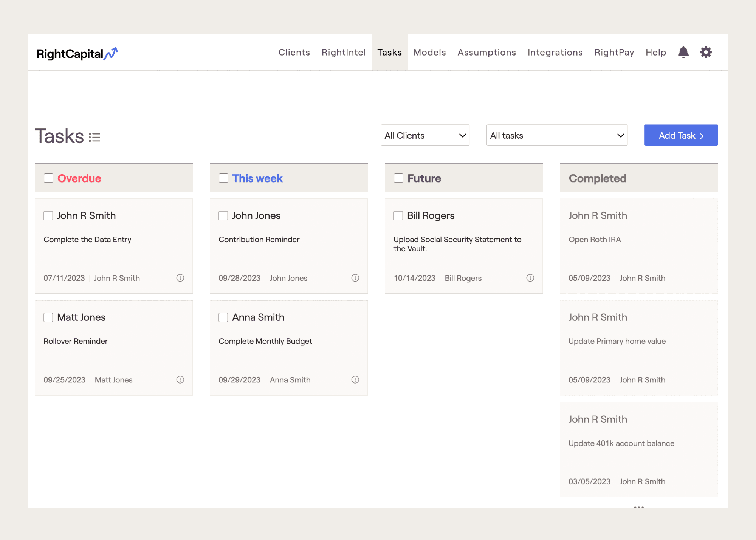The image size is (756, 540).
Task: Open Update 401k account balance completed task
Action: (638, 450)
